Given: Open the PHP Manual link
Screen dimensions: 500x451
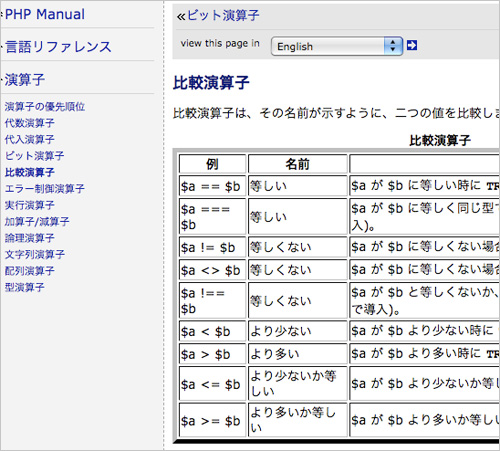Looking at the screenshot, I should (45, 14).
